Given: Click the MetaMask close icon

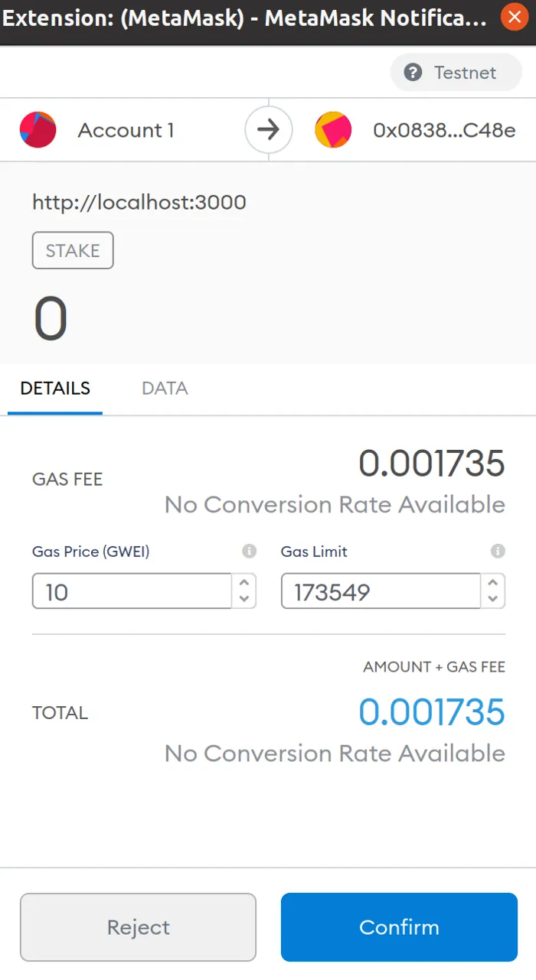Looking at the screenshot, I should click(x=514, y=18).
